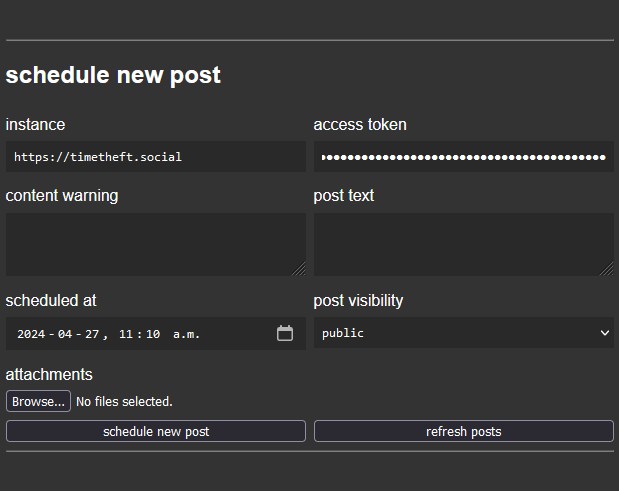Select the year 2024 segment
The width and height of the screenshot is (619, 491).
pos(31,334)
